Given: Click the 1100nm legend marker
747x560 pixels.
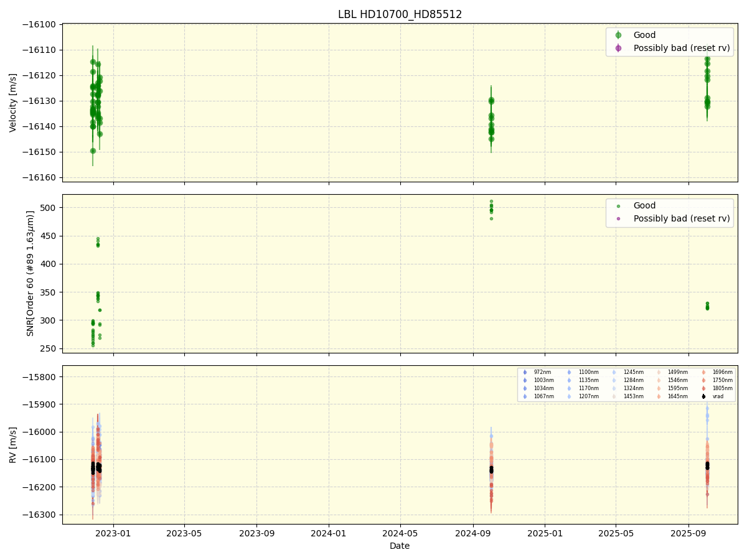Looking at the screenshot, I should tap(569, 372).
